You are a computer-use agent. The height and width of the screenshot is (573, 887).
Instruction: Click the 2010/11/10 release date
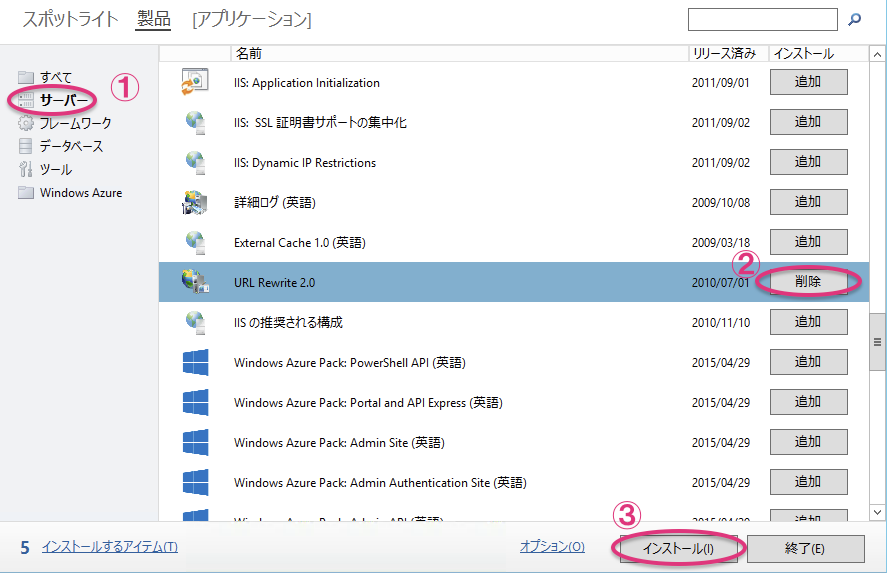[721, 322]
